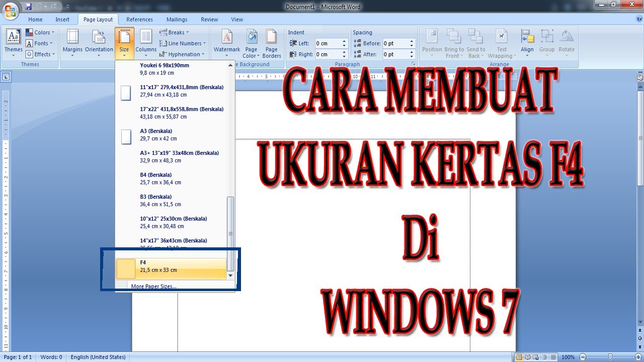The height and width of the screenshot is (362, 644).
Task: Click the Watermark button
Action: (227, 43)
